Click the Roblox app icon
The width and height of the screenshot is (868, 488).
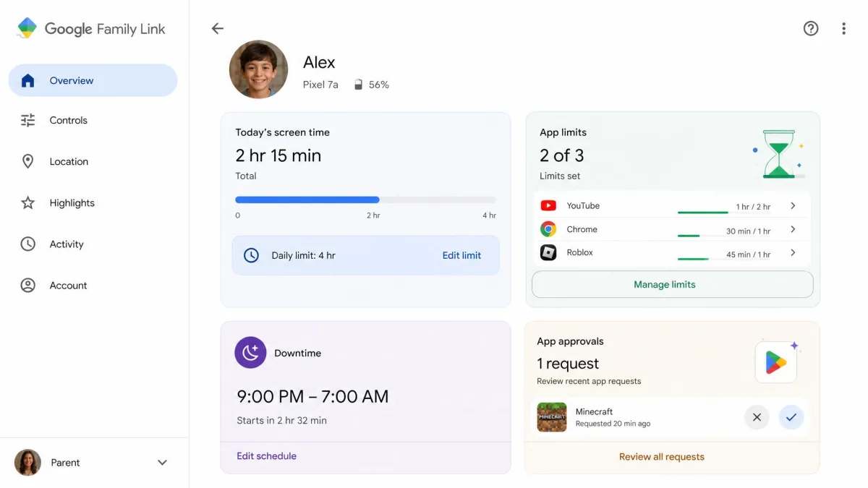548,252
